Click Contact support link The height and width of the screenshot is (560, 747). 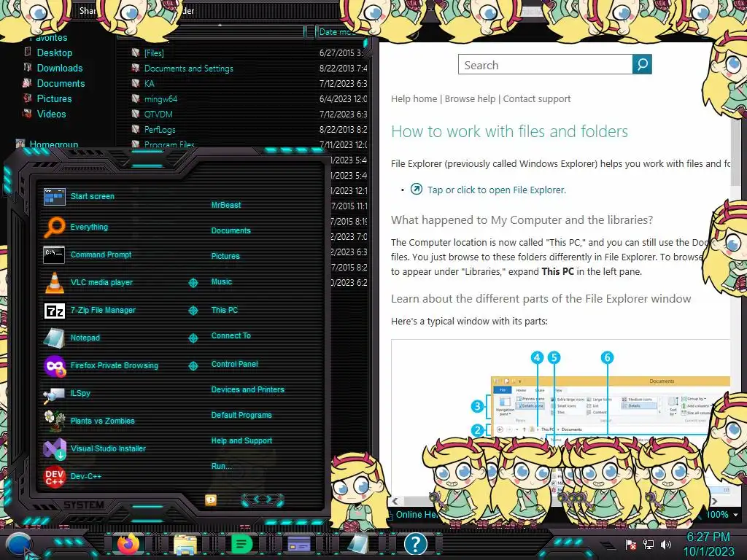point(537,98)
